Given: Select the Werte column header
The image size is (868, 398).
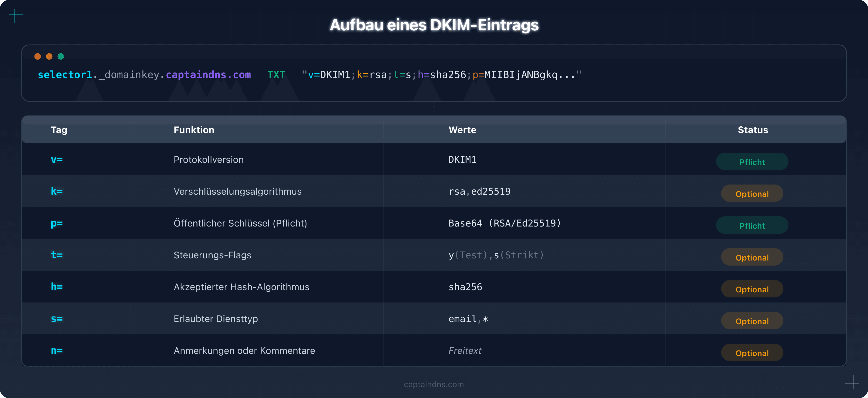Looking at the screenshot, I should [x=462, y=130].
